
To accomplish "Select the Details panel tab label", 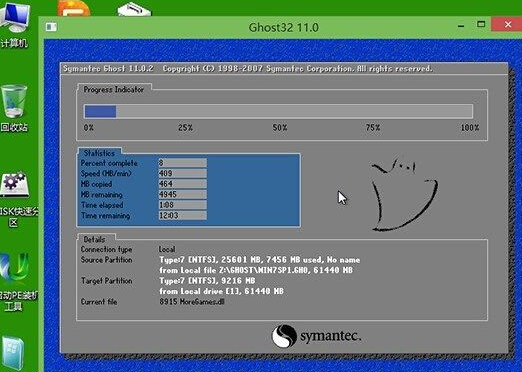I will (94, 239).
